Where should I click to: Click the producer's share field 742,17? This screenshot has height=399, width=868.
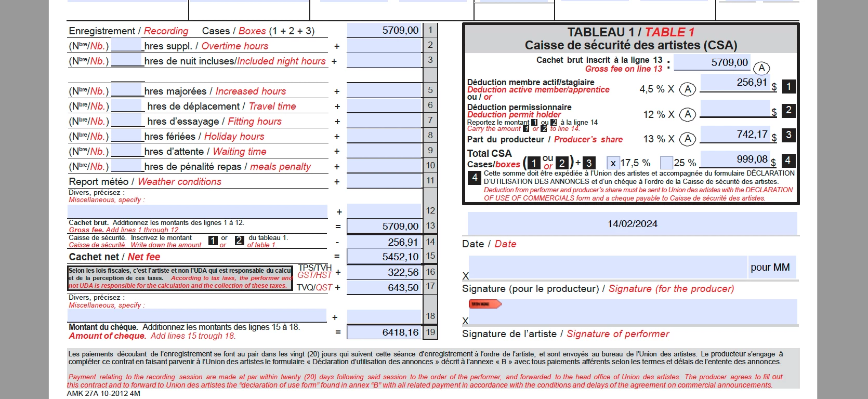click(735, 134)
